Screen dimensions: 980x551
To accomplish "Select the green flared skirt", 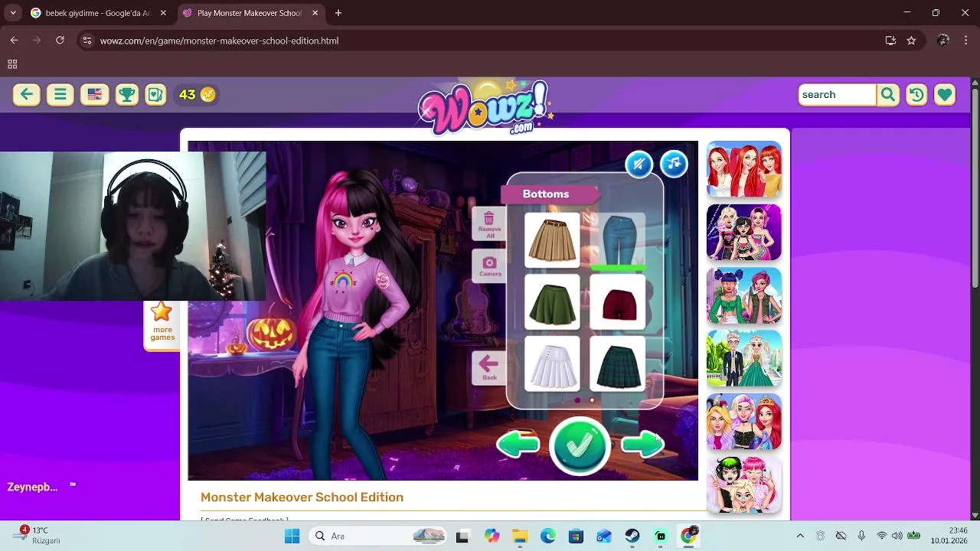I will (552, 302).
